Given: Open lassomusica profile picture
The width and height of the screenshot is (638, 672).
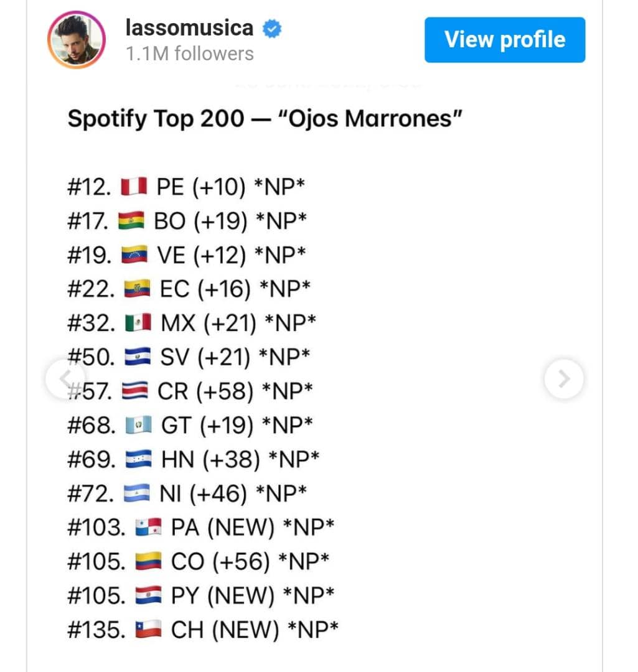Looking at the screenshot, I should pos(77,40).
